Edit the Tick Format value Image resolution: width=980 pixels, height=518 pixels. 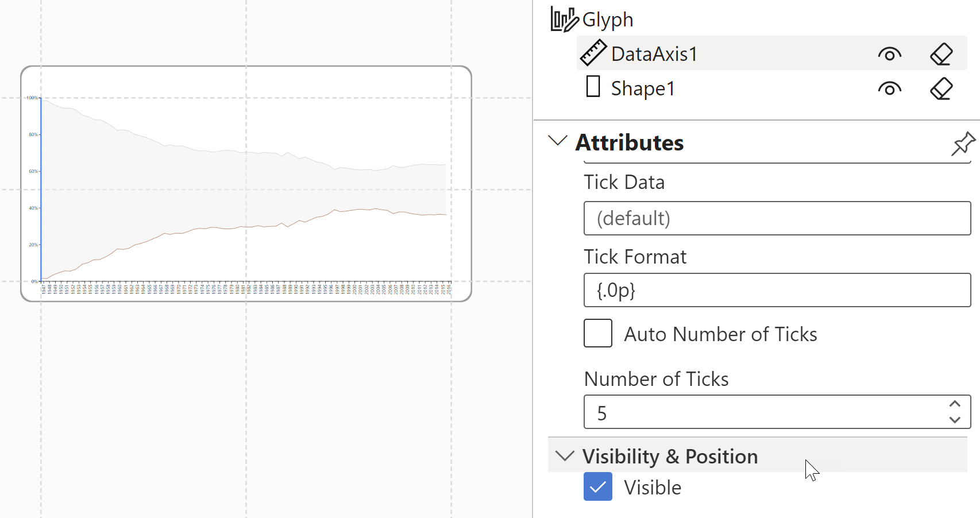point(777,290)
